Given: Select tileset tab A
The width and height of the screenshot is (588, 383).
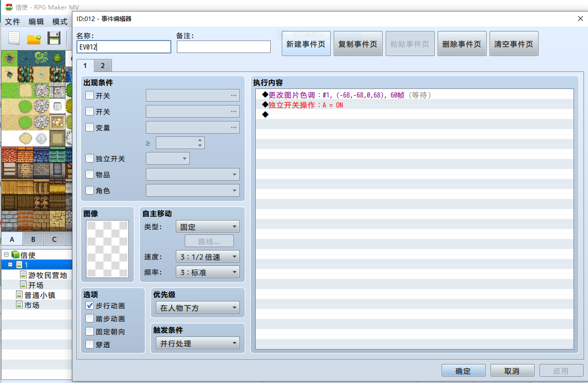Looking at the screenshot, I should [12, 239].
